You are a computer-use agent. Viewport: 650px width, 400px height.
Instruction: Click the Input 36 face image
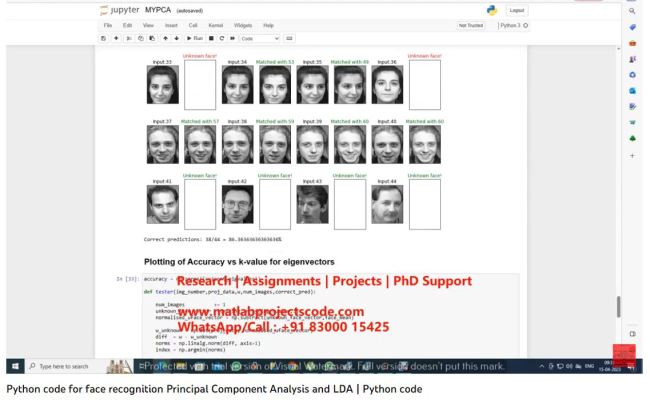[387, 85]
